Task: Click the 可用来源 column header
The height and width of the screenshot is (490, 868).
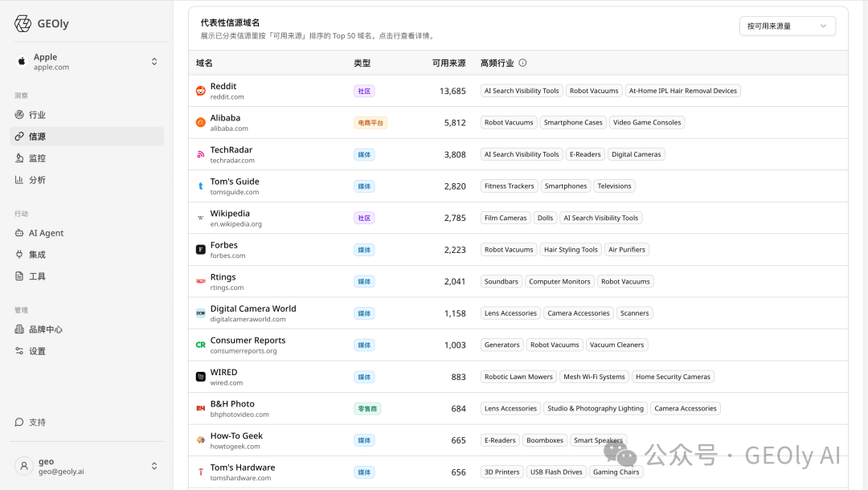Action: tap(449, 63)
